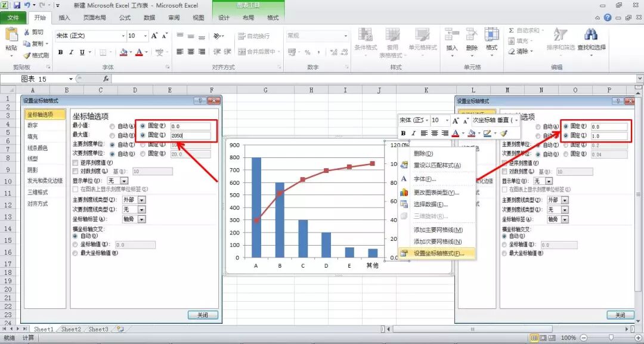Click 关闭 button in the right dialog
644x344 pixels.
620,315
